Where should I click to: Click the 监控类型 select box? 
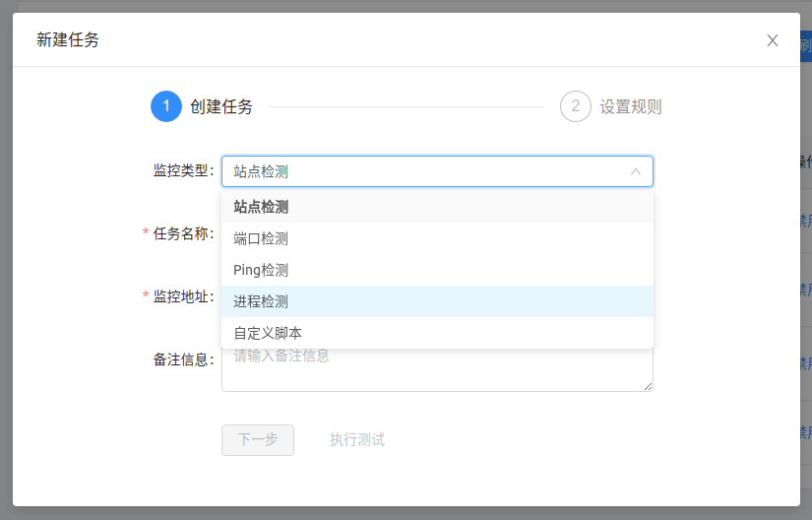423,171
